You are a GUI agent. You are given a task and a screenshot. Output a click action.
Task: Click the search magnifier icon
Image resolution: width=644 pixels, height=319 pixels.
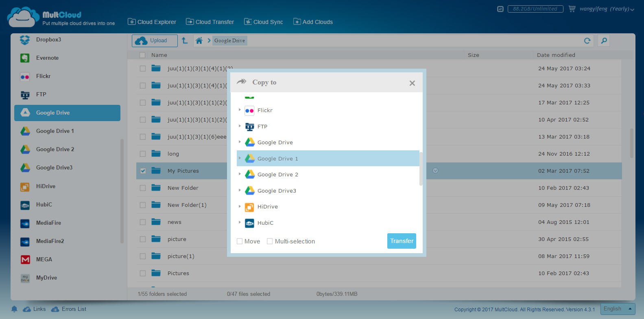point(604,41)
